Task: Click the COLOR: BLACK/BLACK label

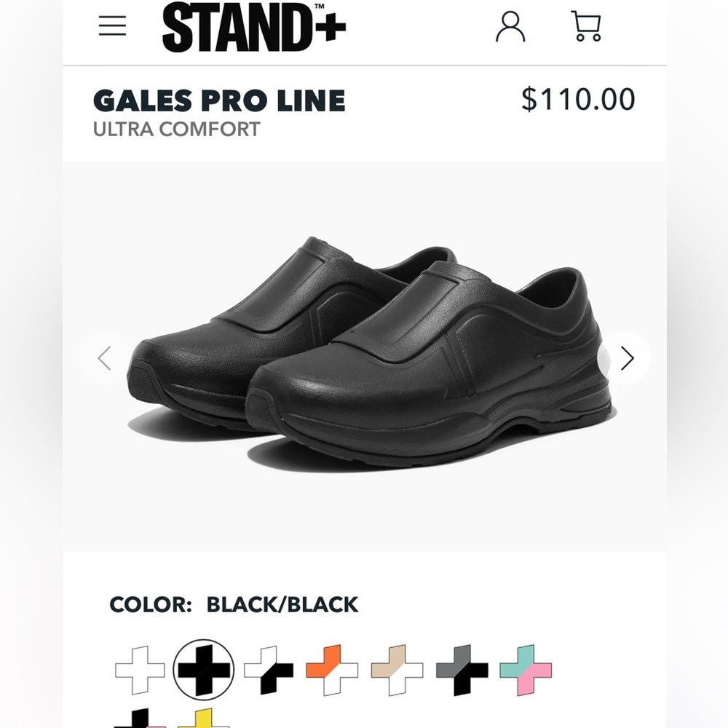Action: coord(232,604)
